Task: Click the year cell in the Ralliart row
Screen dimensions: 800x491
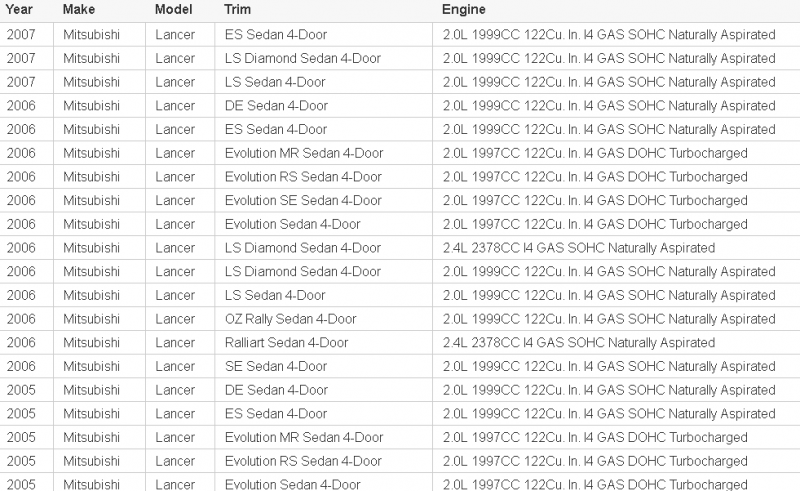Action: pos(20,343)
